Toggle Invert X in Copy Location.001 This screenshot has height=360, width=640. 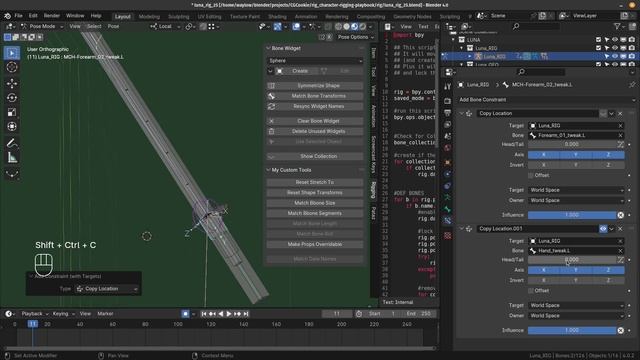pyautogui.click(x=544, y=280)
